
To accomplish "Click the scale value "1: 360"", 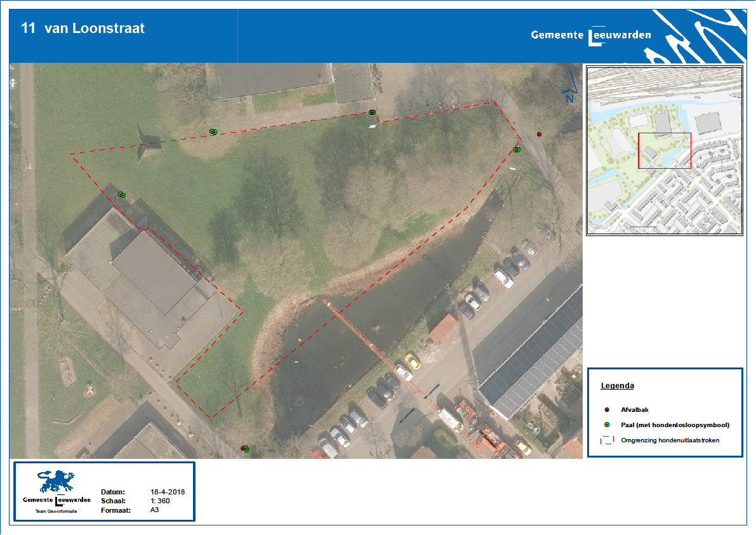I will coord(160,501).
